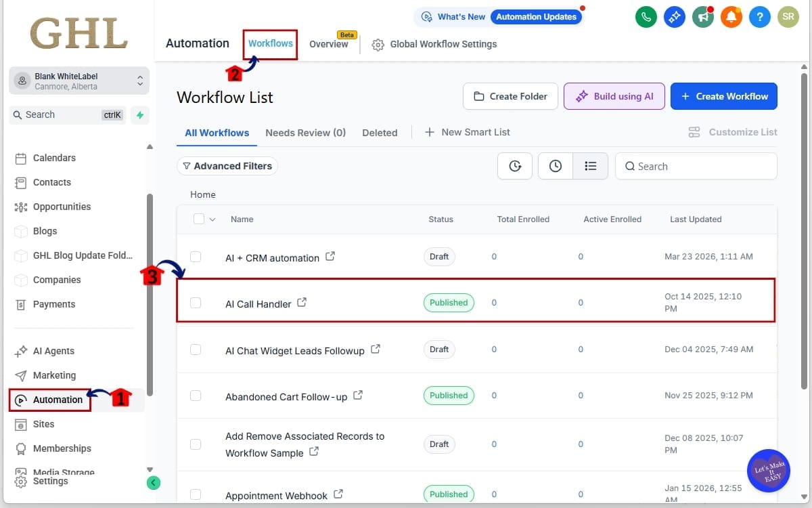Viewport: 812px width, 508px height.
Task: Open Automation Updates in What's New banner
Action: pyautogui.click(x=537, y=17)
